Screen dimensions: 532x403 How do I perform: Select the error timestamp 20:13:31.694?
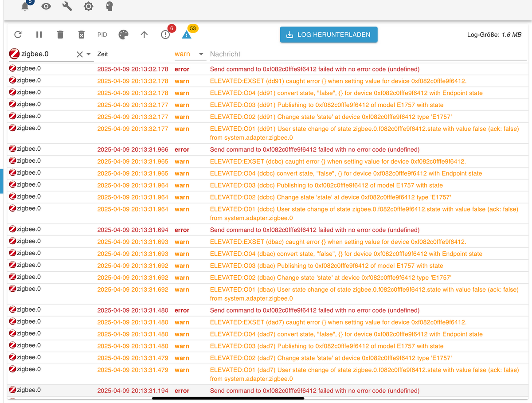133,230
